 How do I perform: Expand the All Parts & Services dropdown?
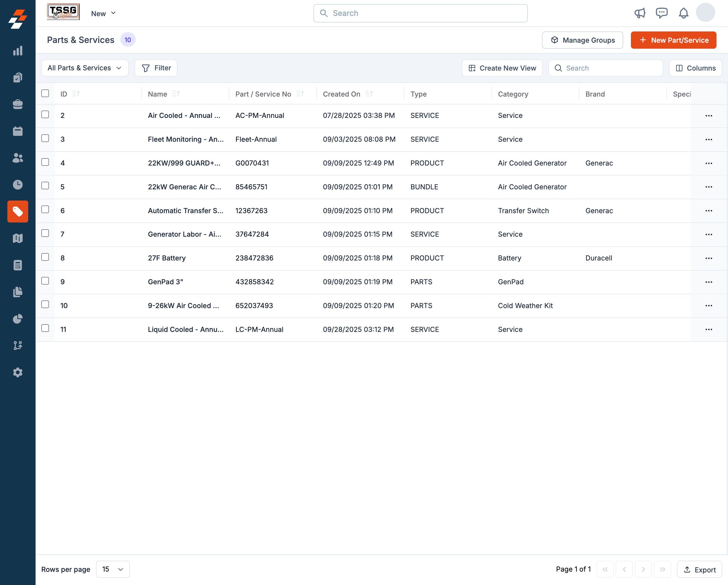click(85, 68)
